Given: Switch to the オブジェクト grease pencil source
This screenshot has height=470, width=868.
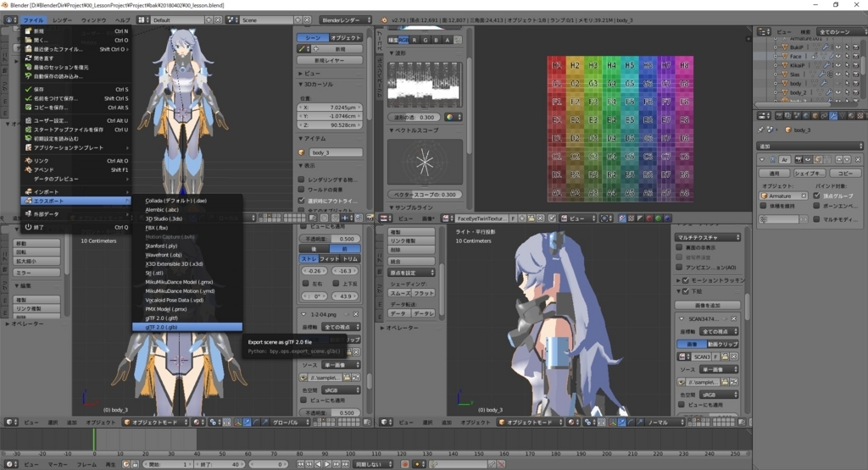Looking at the screenshot, I should click(x=346, y=37).
